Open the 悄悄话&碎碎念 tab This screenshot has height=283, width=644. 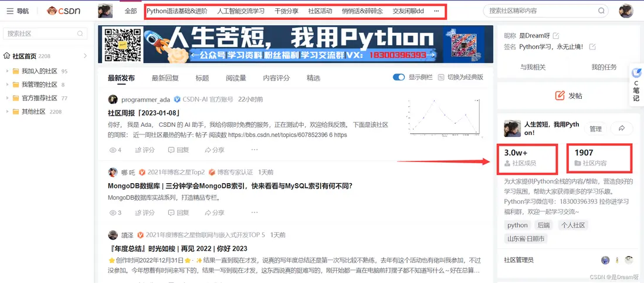coord(362,11)
